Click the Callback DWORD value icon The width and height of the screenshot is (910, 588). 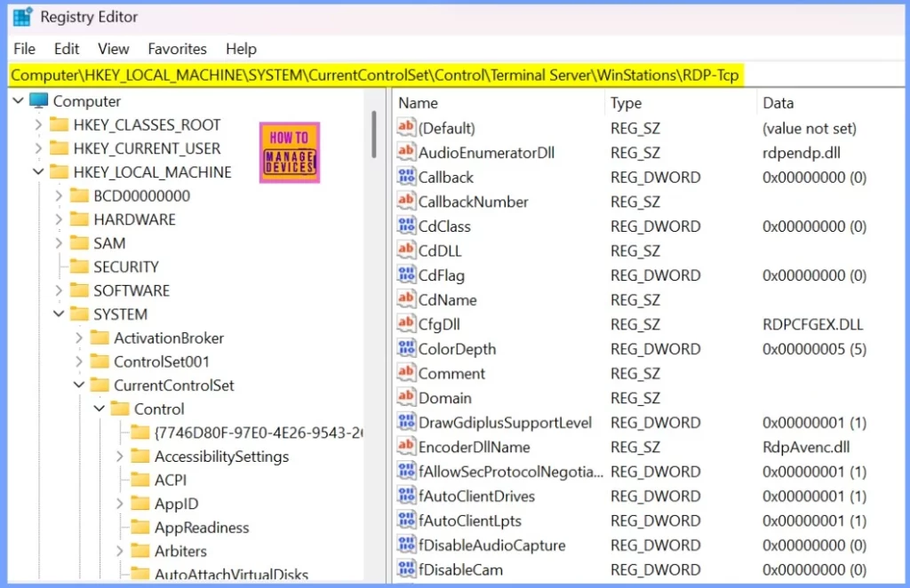tap(406, 176)
